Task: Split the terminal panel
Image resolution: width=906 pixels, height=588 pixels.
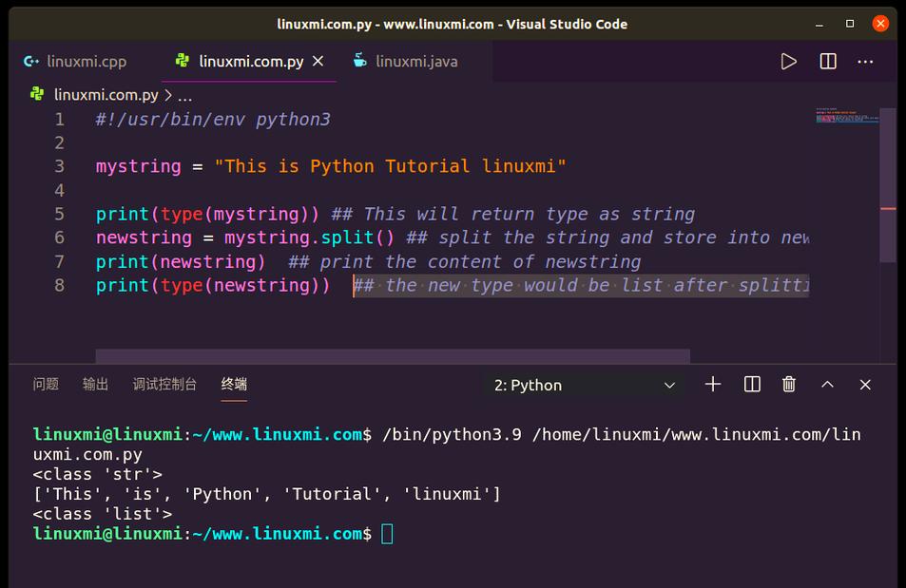Action: [751, 384]
